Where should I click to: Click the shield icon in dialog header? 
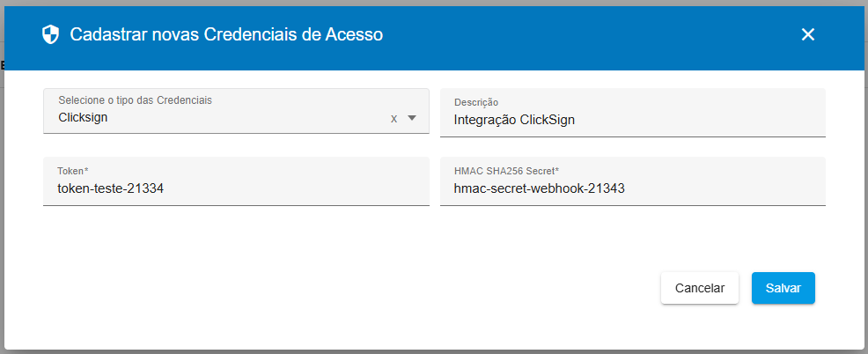[x=50, y=35]
